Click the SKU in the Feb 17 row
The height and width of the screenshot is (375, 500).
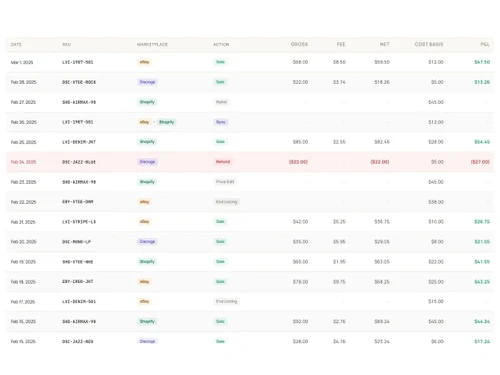coord(79,301)
